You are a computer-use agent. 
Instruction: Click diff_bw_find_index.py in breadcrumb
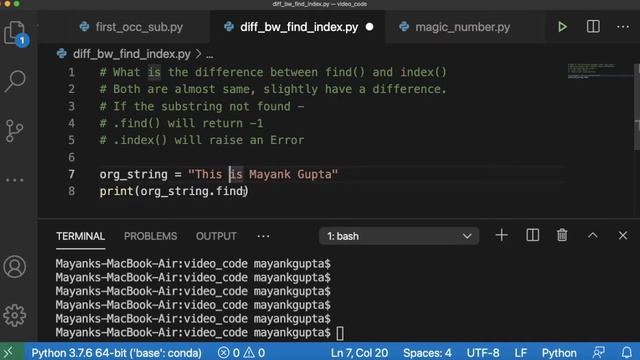point(131,54)
